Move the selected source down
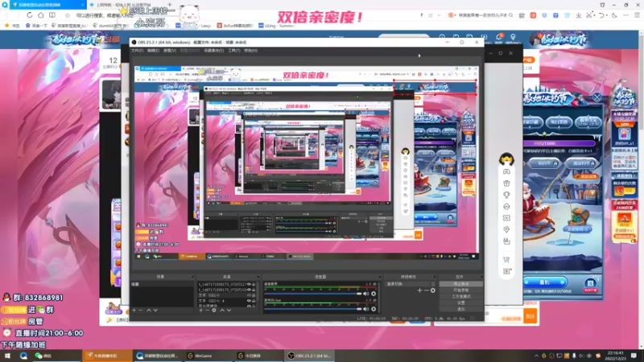The image size is (644, 362). pos(229,311)
